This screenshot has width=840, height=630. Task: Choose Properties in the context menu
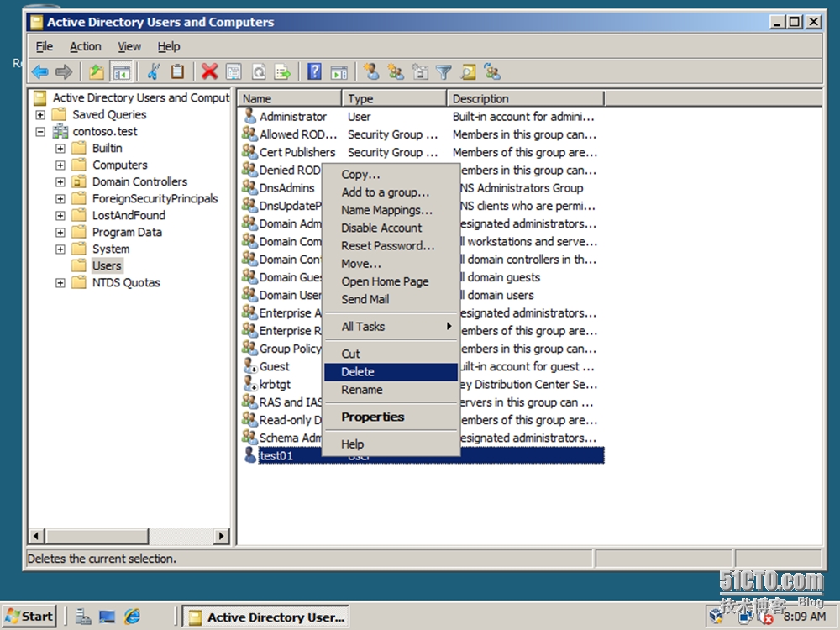point(391,417)
